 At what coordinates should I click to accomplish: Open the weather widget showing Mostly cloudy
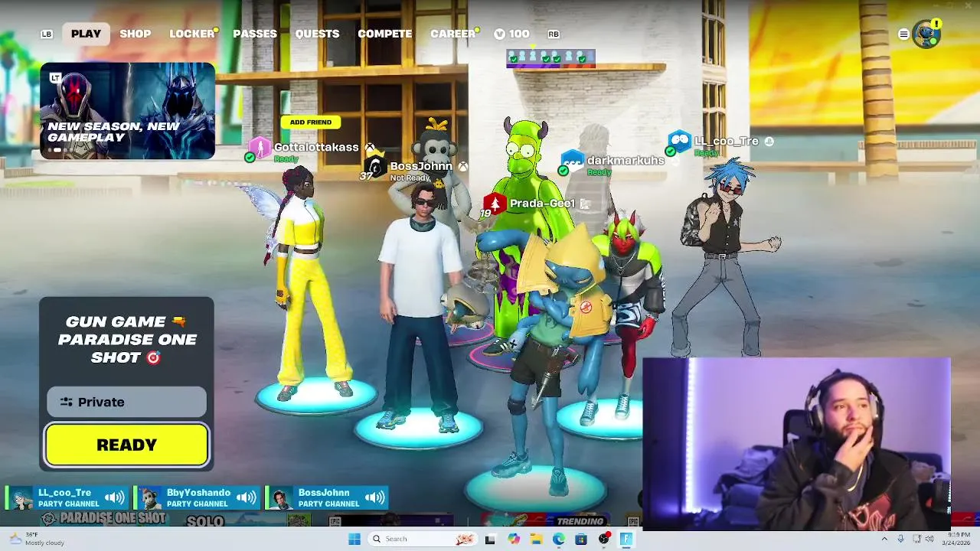click(37, 539)
